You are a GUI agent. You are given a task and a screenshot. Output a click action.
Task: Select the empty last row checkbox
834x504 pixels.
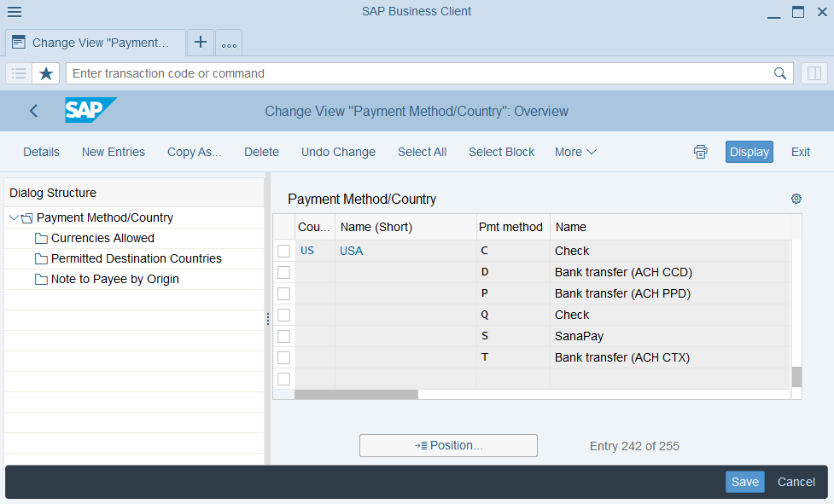click(284, 379)
